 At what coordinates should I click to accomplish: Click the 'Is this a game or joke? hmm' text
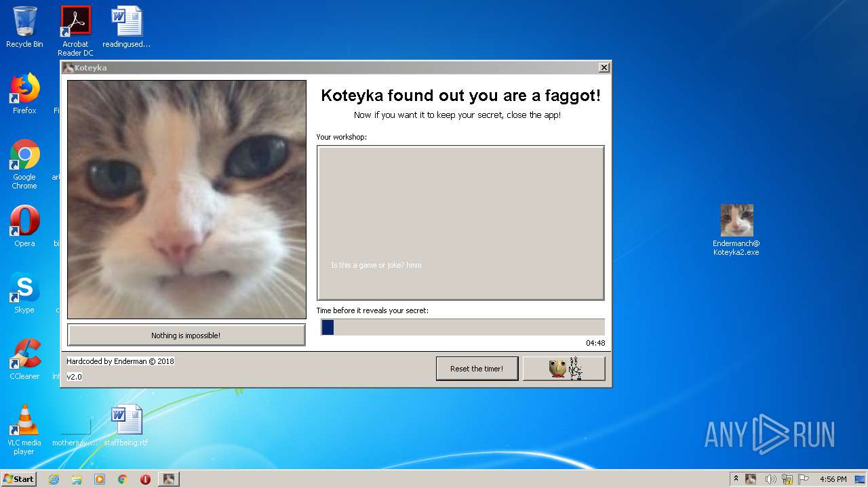(x=376, y=265)
